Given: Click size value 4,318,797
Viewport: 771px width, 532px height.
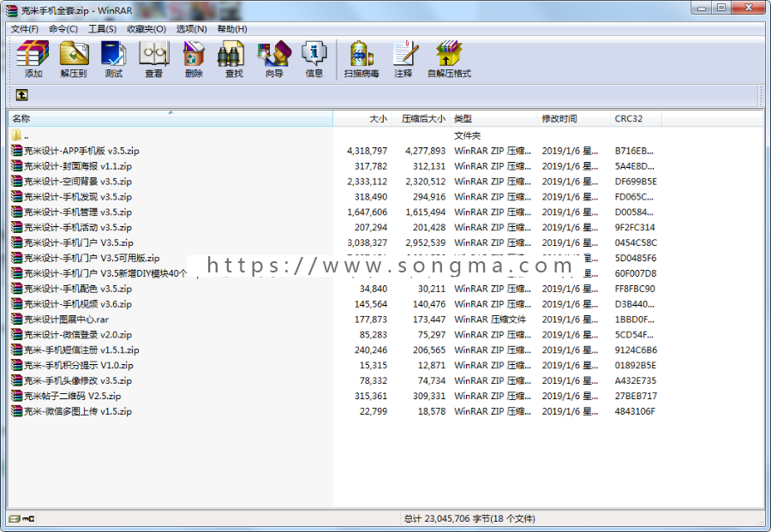Looking at the screenshot, I should [367, 151].
